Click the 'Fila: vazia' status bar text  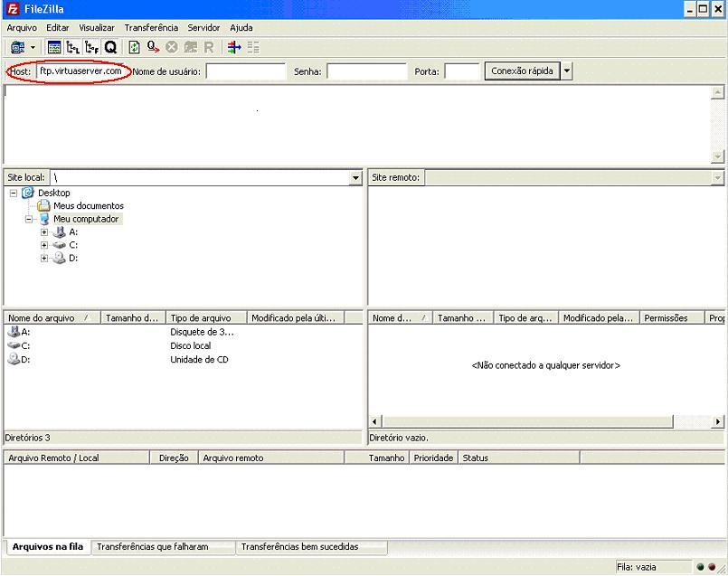(637, 567)
